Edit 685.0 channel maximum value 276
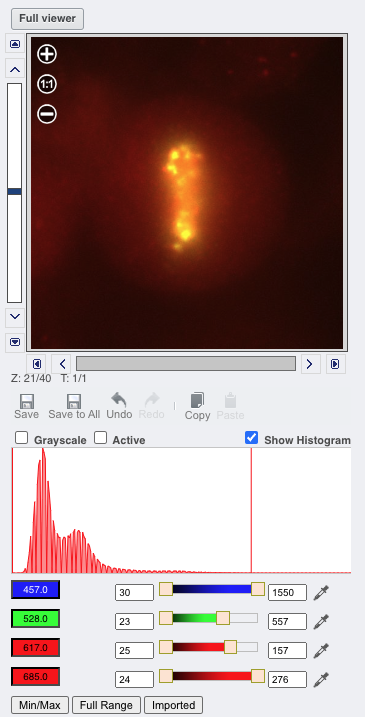 [x=287, y=679]
